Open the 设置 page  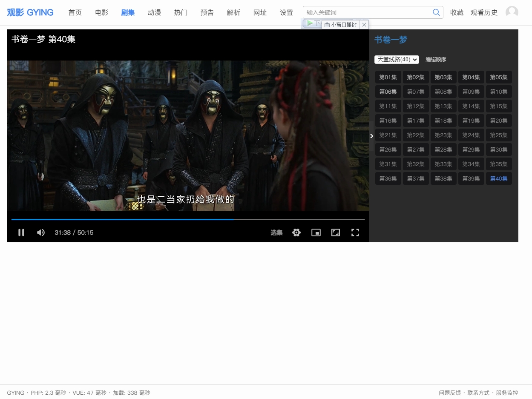(286, 12)
